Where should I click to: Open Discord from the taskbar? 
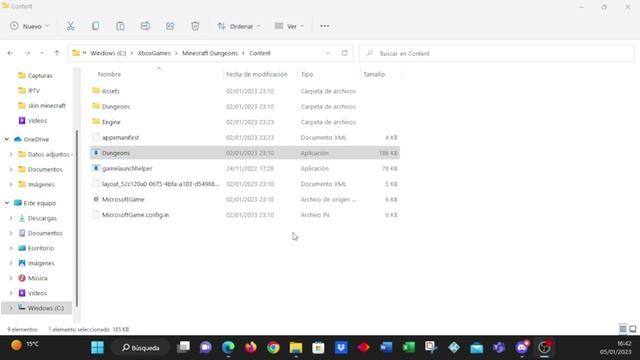click(522, 347)
